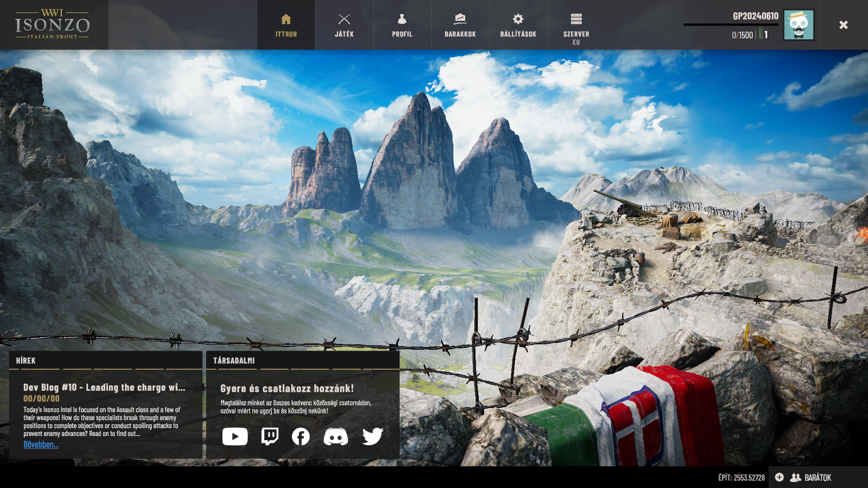Viewport: 868px width, 488px height.
Task: Open the Twitch social icon
Action: pyautogui.click(x=270, y=436)
